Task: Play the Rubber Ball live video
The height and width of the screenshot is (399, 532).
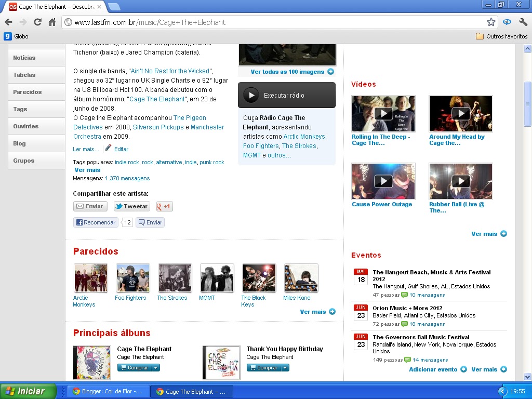Action: coord(461,181)
